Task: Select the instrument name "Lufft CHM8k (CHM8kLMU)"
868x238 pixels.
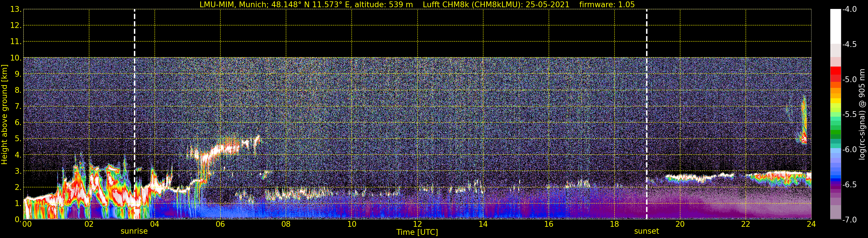Action: (473, 5)
